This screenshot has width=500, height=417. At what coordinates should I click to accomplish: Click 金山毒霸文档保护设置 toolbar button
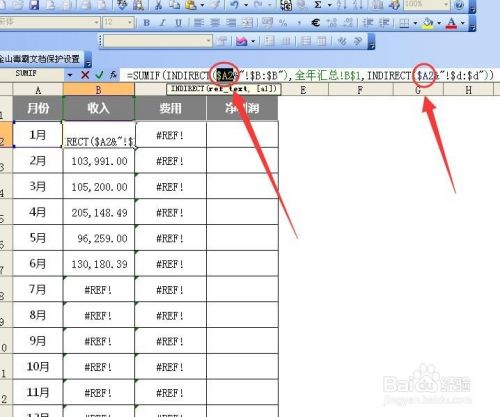(41, 59)
